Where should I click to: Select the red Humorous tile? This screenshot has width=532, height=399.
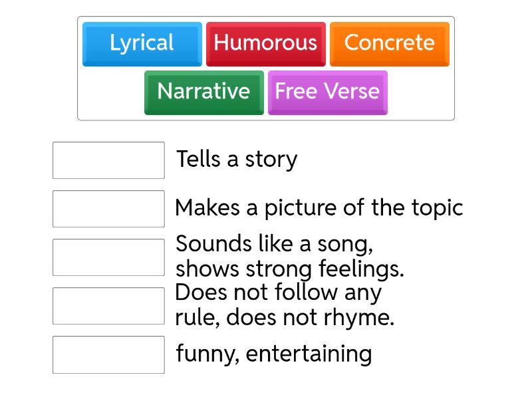tap(265, 43)
